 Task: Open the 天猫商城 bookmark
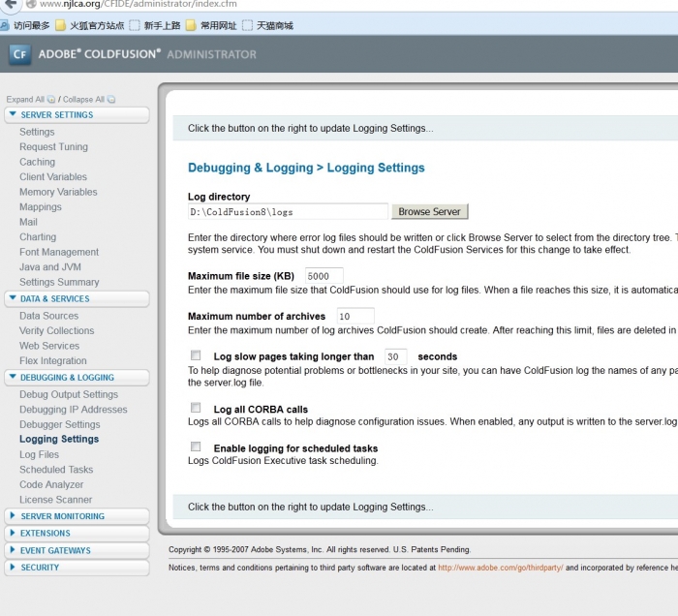point(268,25)
